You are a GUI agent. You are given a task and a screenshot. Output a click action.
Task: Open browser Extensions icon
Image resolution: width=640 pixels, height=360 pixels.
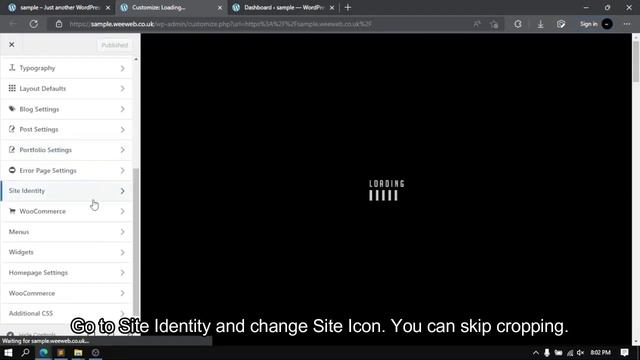(518, 24)
